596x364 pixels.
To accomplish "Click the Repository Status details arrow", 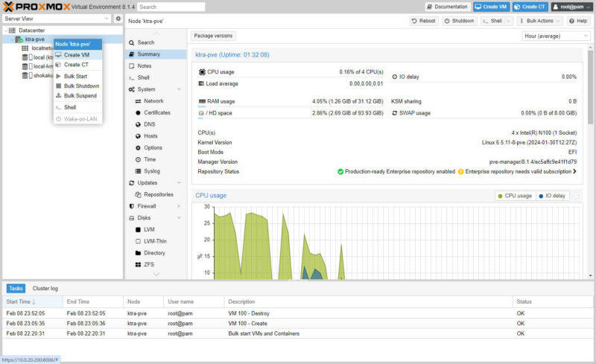I will (x=574, y=171).
